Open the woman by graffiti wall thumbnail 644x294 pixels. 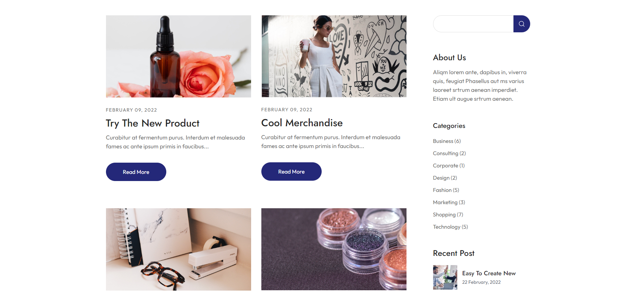(x=334, y=56)
